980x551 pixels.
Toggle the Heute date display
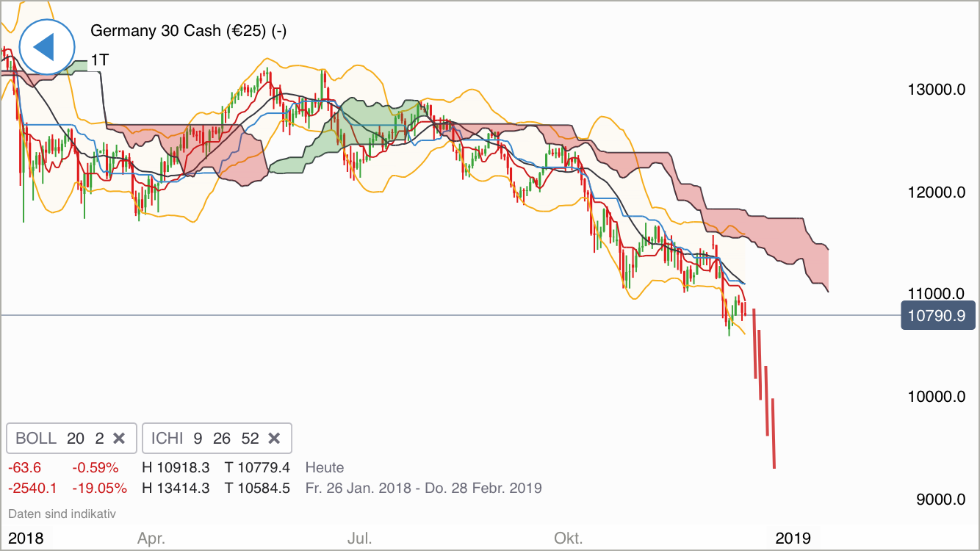pyautogui.click(x=324, y=467)
